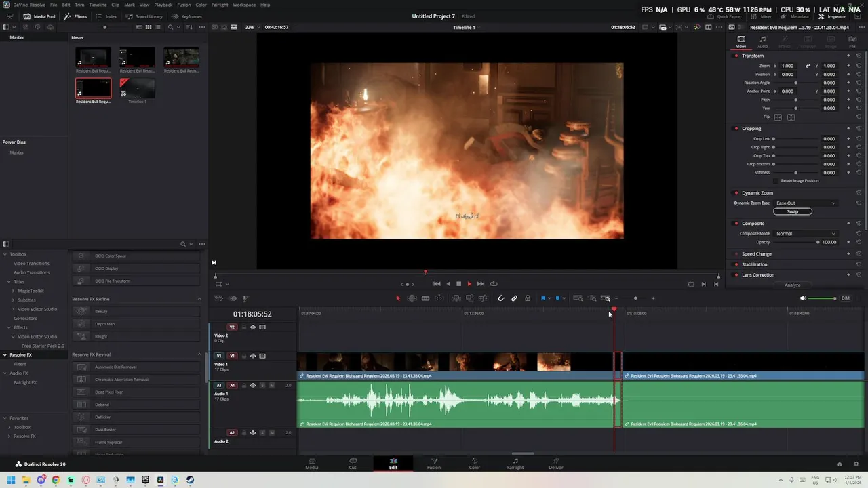Expand the Titles tree node
868x488 pixels.
9,282
